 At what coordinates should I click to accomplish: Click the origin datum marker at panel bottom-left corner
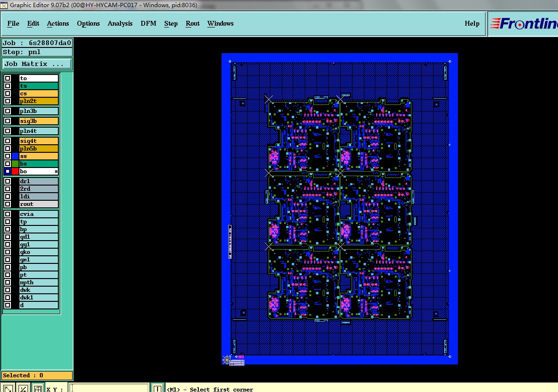226,360
